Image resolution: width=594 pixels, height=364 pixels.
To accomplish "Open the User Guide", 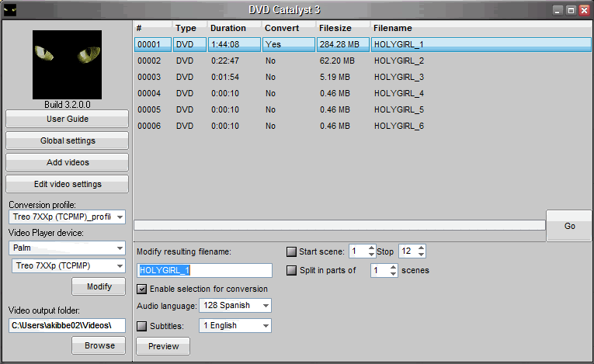I will point(67,119).
